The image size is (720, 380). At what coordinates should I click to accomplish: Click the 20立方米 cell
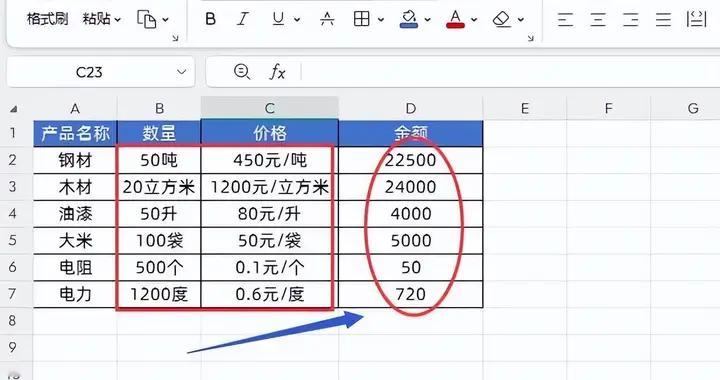point(159,187)
